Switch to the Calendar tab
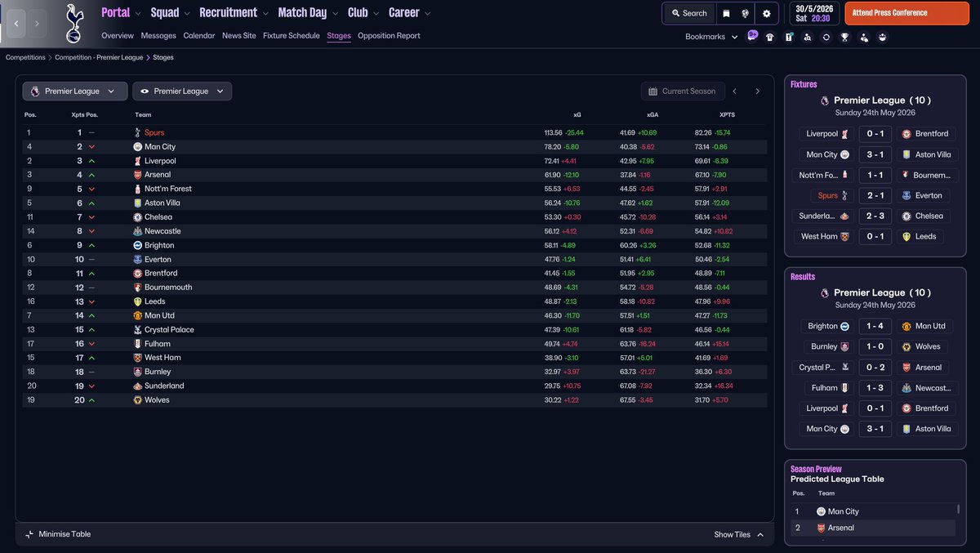Screen dimensions: 980x553 click(199, 36)
